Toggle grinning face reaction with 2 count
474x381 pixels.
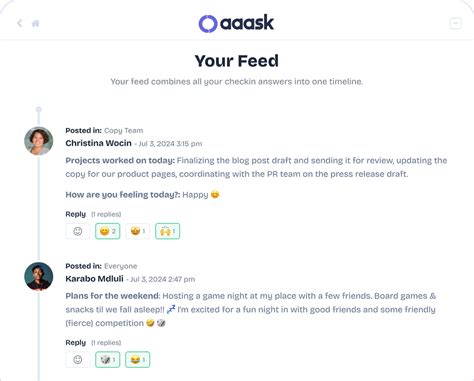pos(108,231)
